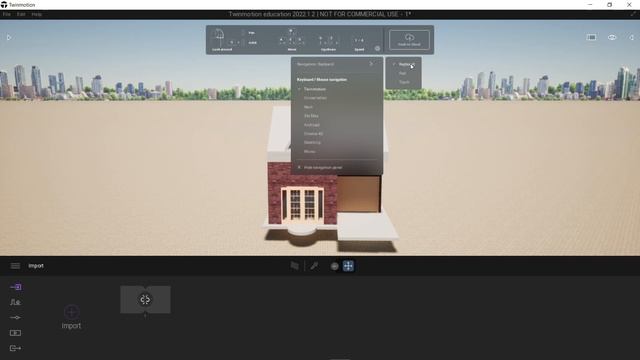Viewport: 640px width, 360px height.
Task: Click the navigation settings gear icon
Action: (x=377, y=49)
